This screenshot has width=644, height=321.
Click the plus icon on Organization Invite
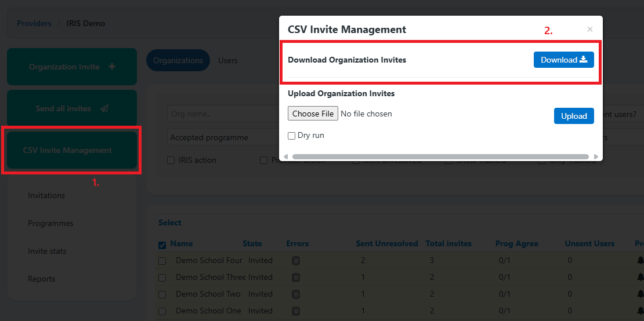pyautogui.click(x=112, y=67)
